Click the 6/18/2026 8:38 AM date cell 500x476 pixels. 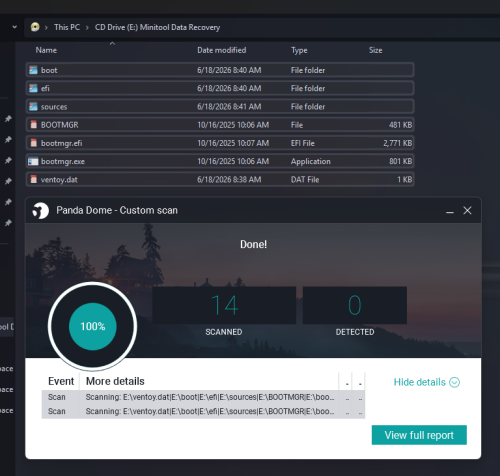point(229,180)
